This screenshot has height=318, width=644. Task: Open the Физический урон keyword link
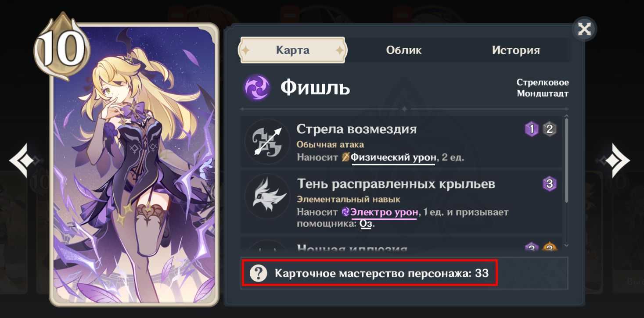393,157
